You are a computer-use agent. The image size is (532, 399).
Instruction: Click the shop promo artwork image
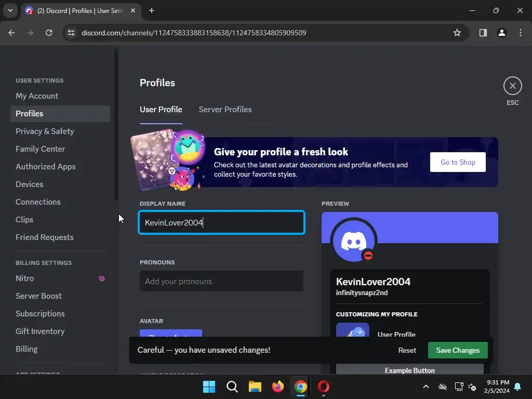point(168,160)
